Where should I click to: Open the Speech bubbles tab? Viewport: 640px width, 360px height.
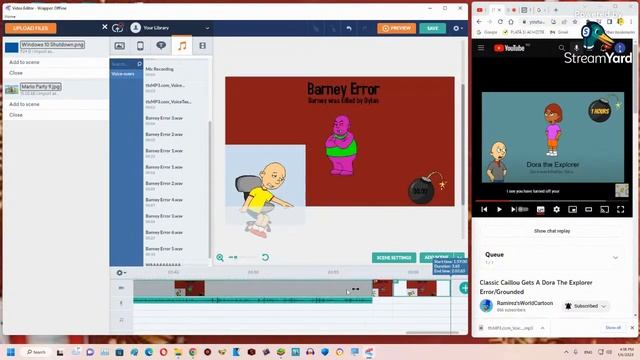(161, 46)
